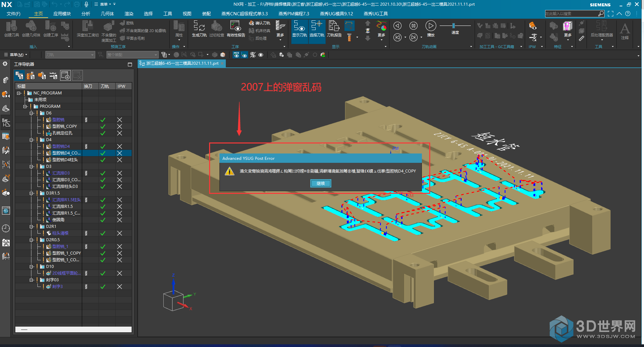Open the 整个装配 scope combo box

point(132,55)
